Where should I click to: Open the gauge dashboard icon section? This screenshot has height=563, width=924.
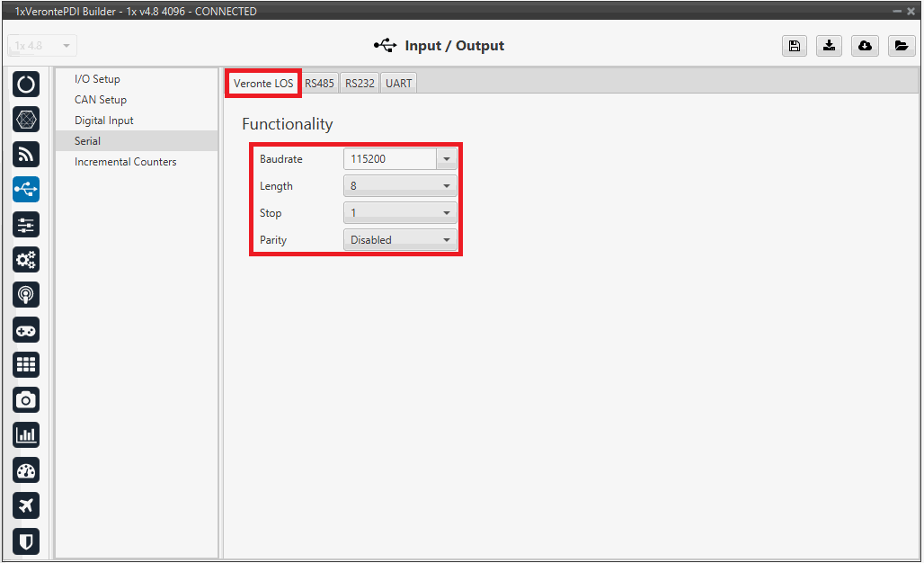pyautogui.click(x=26, y=470)
